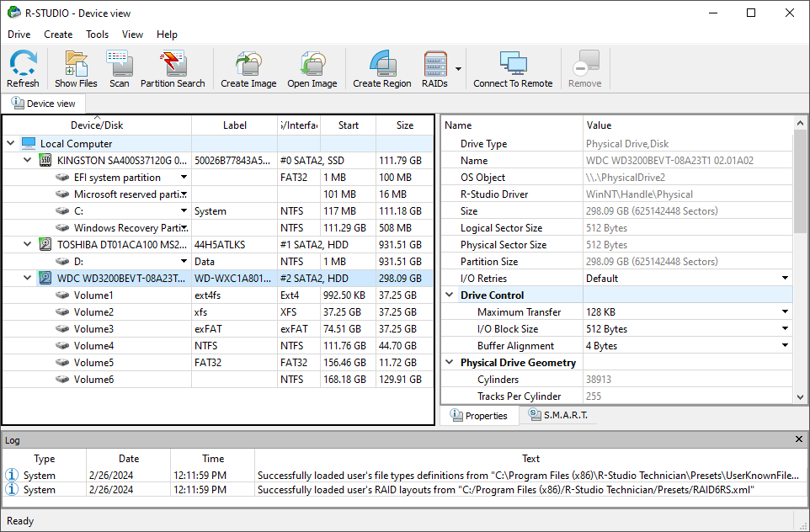Viewport: 810px width, 532px height.
Task: Select the Volume3 exFAT partition row
Action: 218,329
